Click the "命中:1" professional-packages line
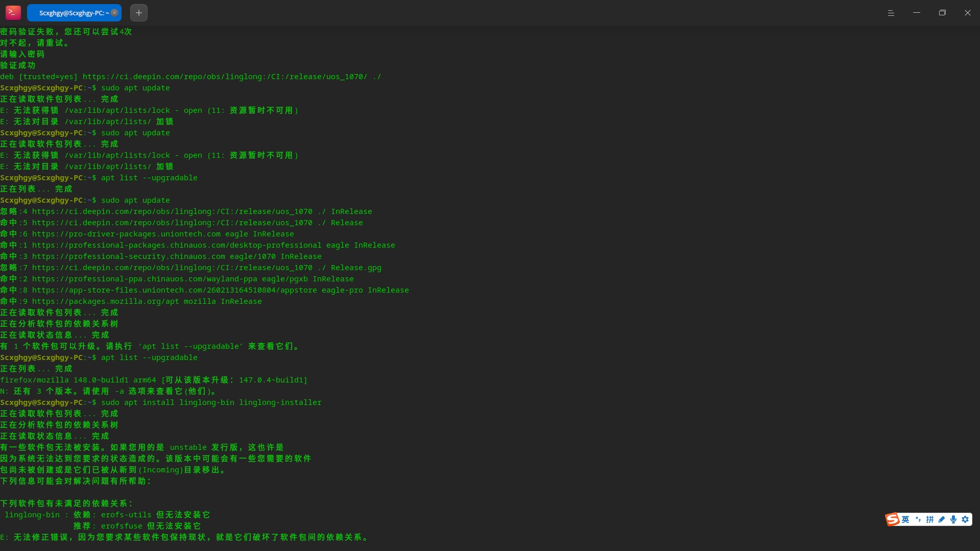 (x=198, y=245)
